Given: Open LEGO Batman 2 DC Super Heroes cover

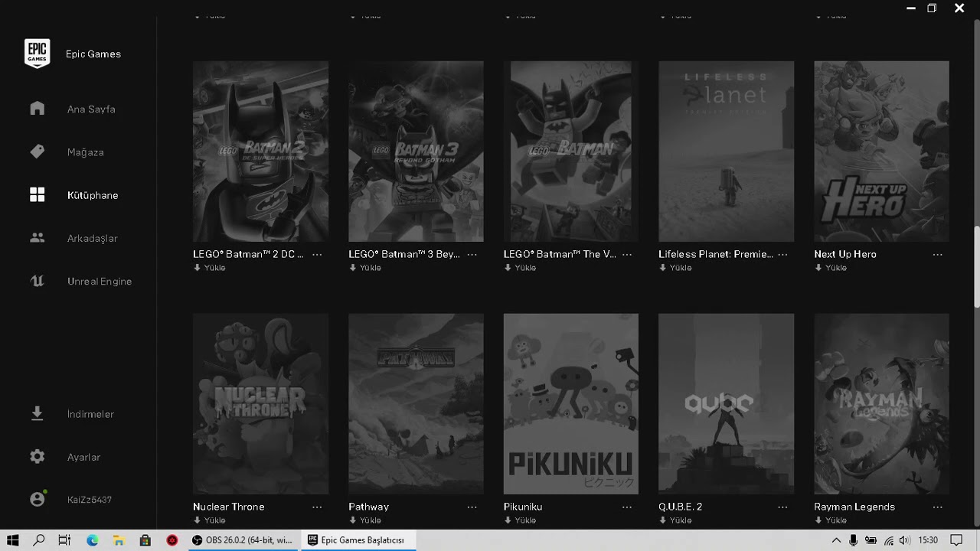Looking at the screenshot, I should [260, 152].
